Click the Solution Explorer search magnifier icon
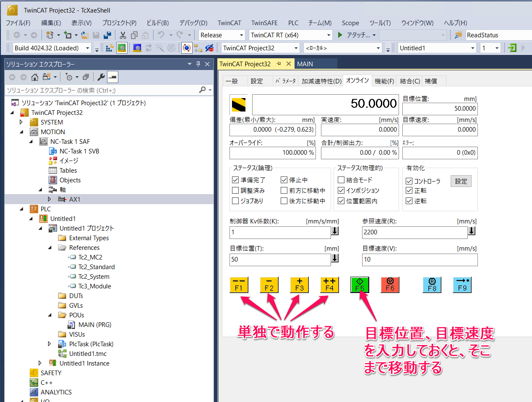532x402 pixels. pos(203,90)
